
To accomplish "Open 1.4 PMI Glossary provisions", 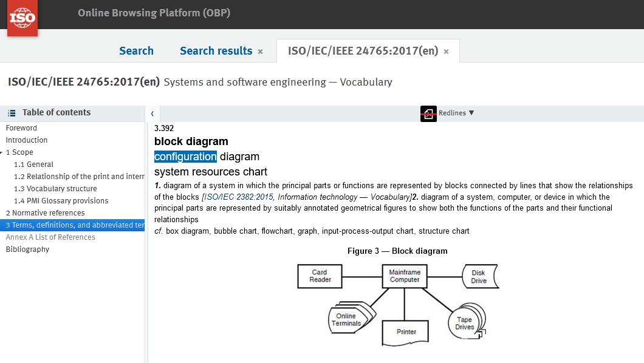I will pyautogui.click(x=61, y=200).
